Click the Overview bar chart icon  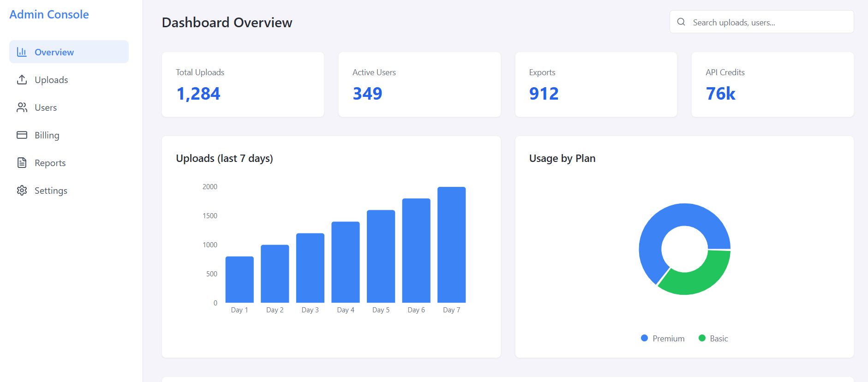pos(22,52)
